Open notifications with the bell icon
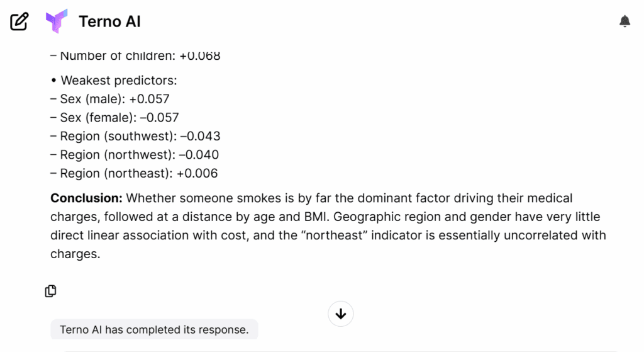 (x=625, y=21)
